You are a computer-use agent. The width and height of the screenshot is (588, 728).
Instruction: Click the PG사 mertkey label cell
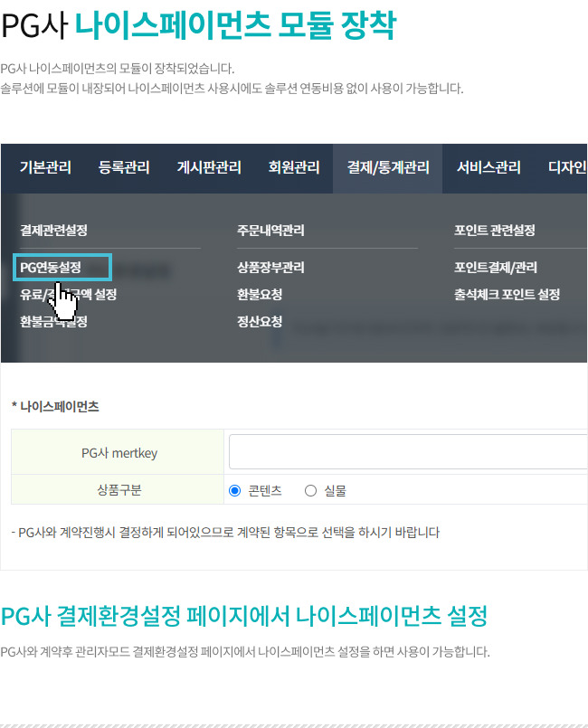(118, 452)
